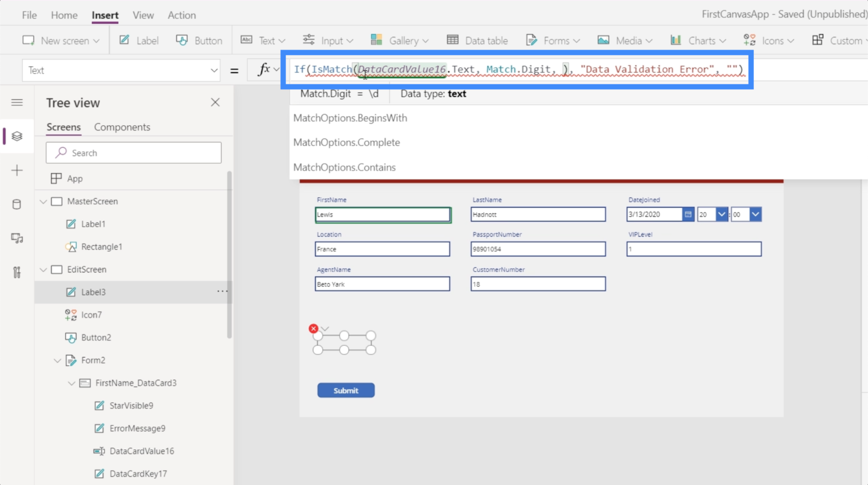
Task: Collapse the FirstName_DataCard3 node
Action: [71, 384]
